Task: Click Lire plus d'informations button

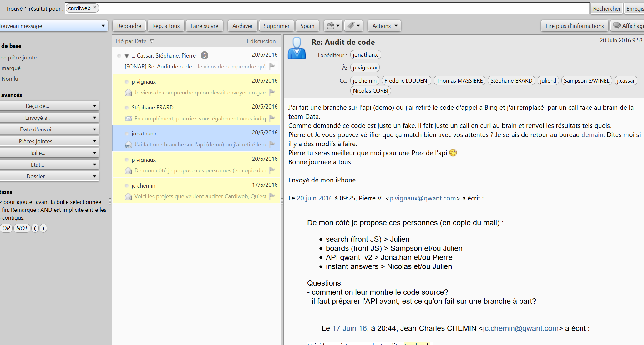Action: (x=575, y=26)
